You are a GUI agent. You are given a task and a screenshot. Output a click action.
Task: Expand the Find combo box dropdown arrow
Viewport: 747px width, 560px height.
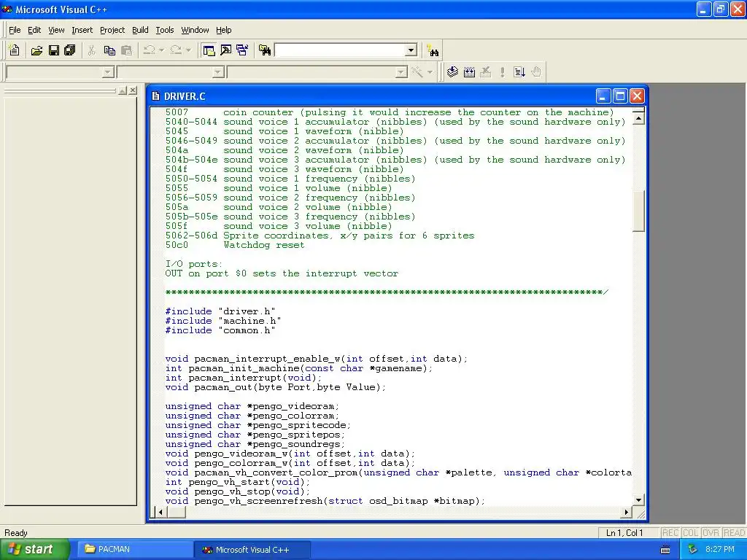411,50
